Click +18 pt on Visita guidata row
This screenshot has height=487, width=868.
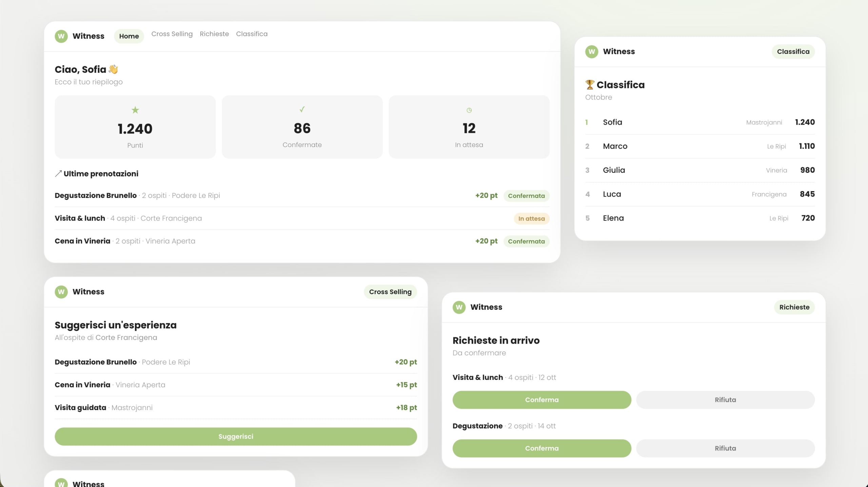pos(407,408)
